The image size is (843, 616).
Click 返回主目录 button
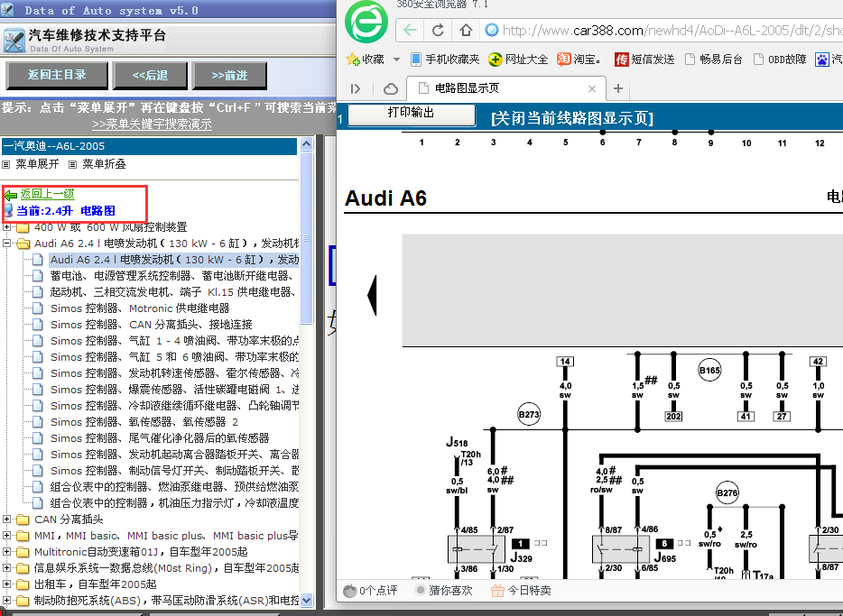tap(57, 75)
